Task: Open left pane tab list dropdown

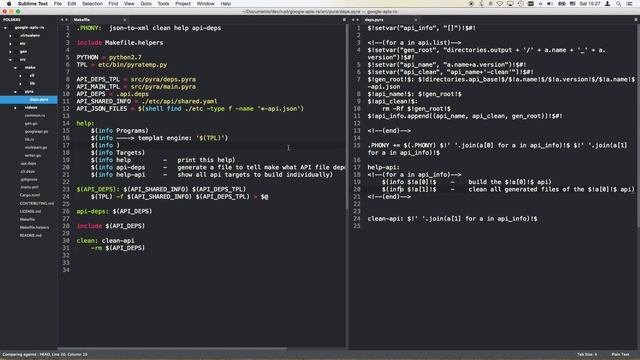Action: click(344, 20)
